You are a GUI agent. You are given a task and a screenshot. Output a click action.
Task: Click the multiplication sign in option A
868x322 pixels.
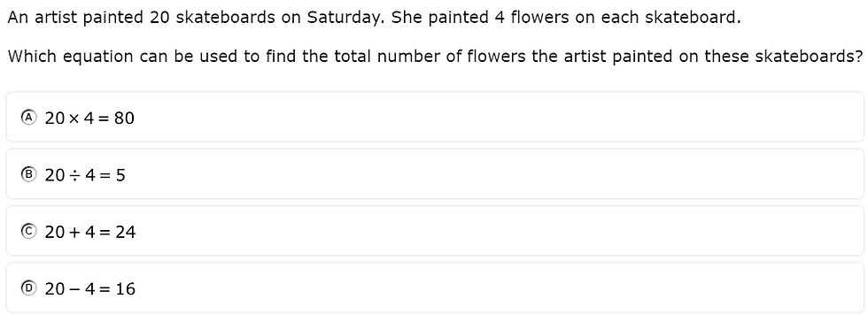(74, 119)
